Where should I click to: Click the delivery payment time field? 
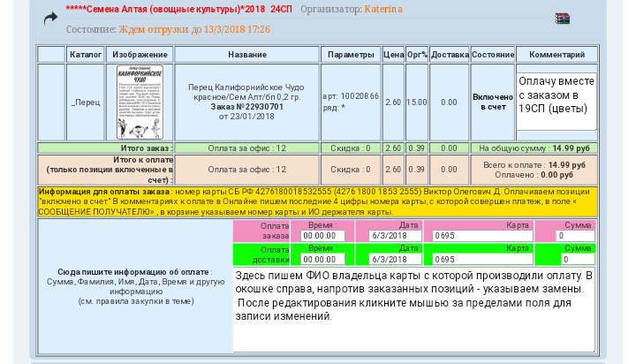(325, 260)
